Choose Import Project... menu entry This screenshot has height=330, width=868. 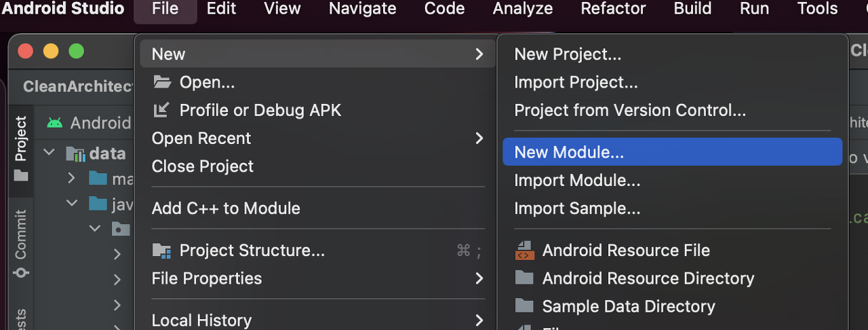(576, 82)
